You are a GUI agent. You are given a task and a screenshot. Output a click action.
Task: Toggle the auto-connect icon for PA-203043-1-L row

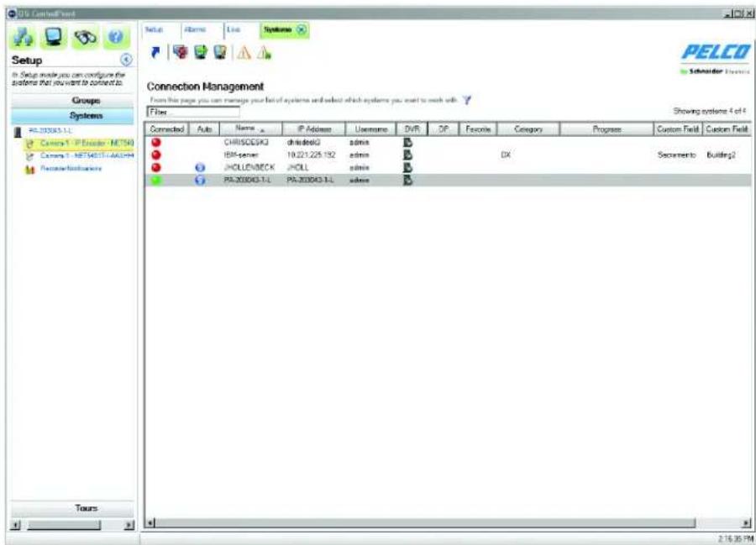pyautogui.click(x=200, y=181)
